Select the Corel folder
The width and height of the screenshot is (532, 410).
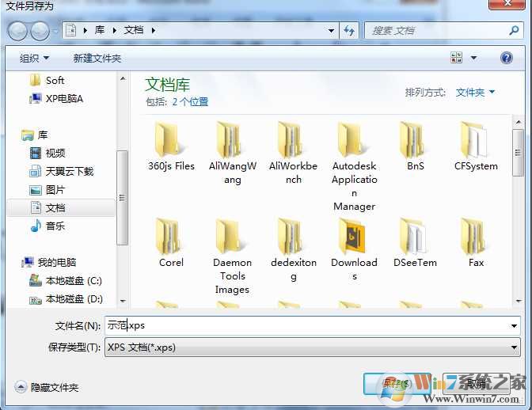[x=171, y=243]
